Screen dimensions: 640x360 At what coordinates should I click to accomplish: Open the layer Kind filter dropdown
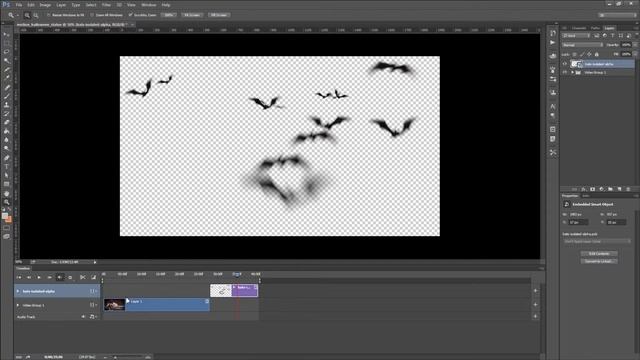click(x=576, y=36)
